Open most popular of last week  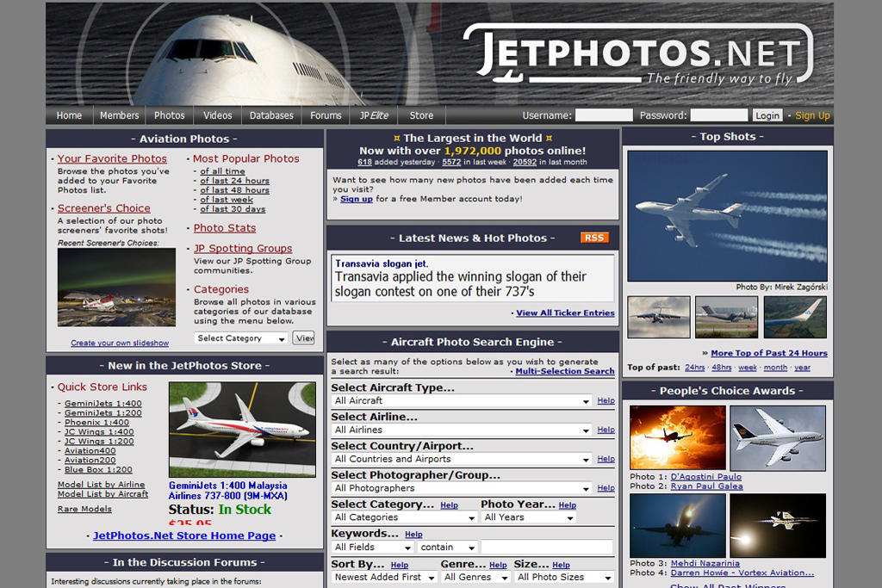227,200
